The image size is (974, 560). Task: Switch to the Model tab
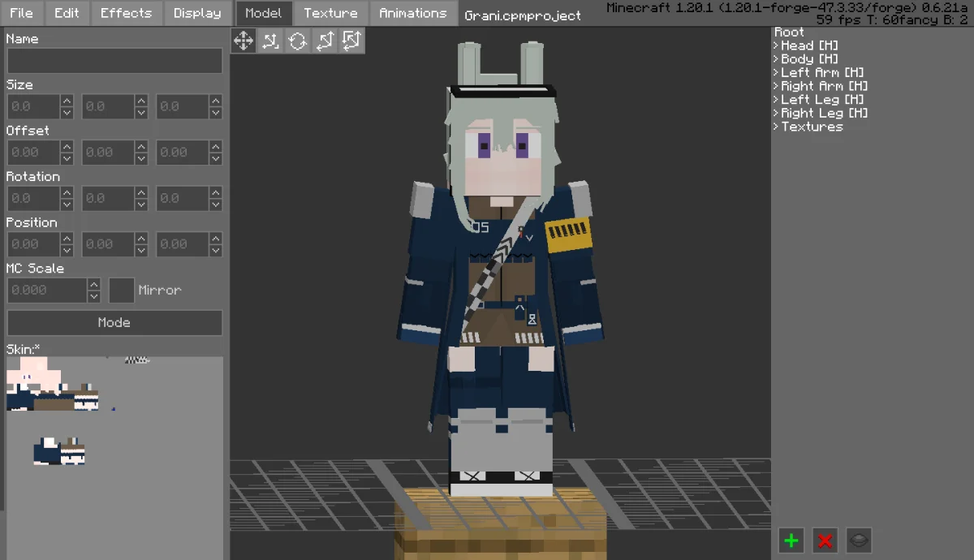click(x=264, y=13)
